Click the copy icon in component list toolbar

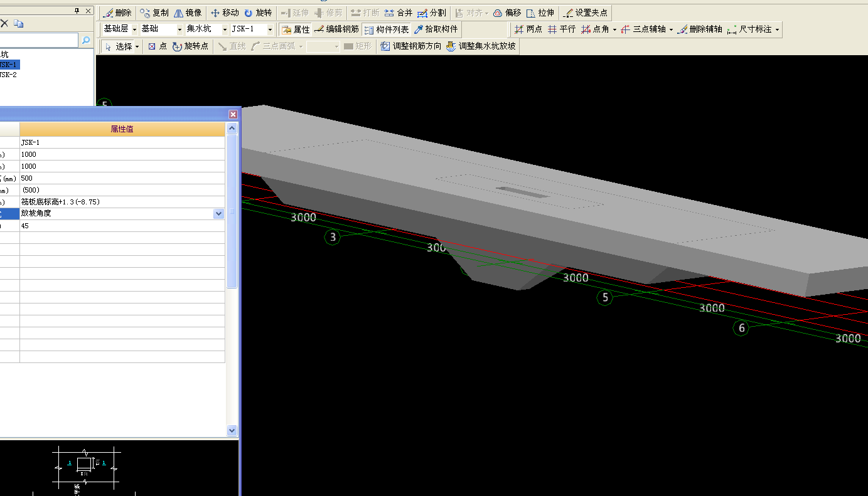[x=19, y=23]
